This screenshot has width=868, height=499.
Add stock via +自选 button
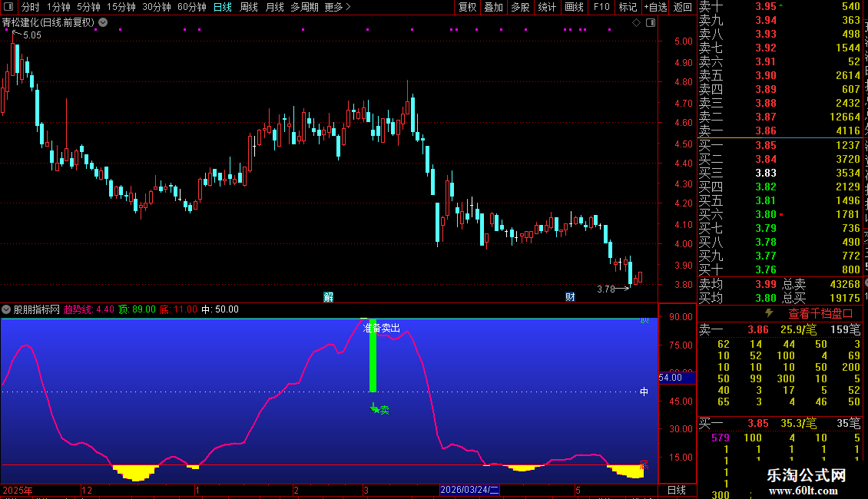pyautogui.click(x=655, y=7)
